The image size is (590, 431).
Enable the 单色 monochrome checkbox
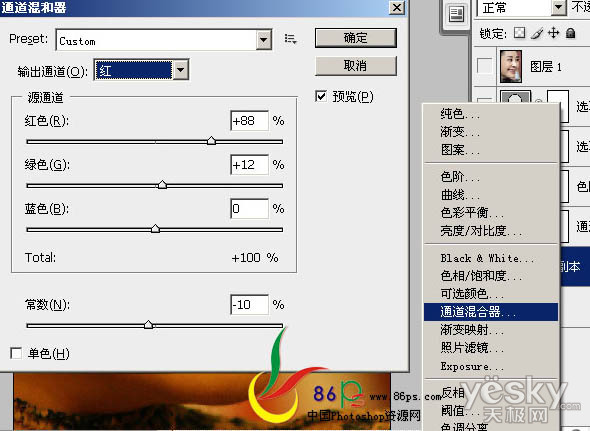16,353
